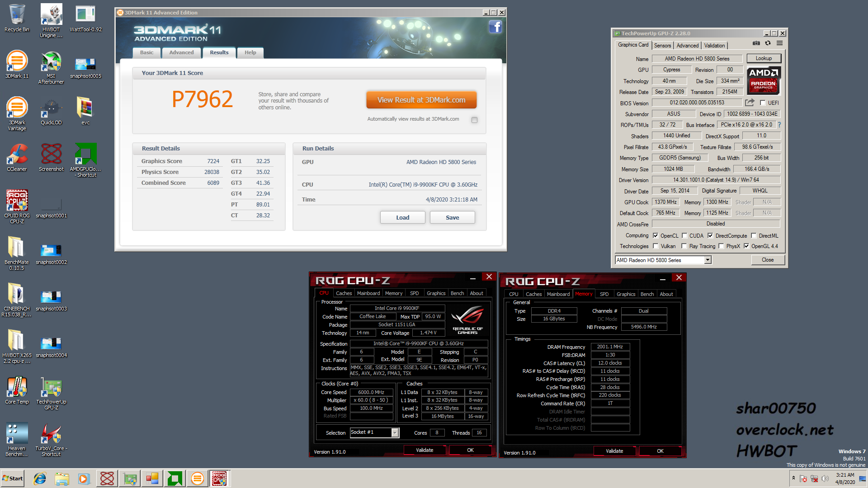Viewport: 868px width, 488px height.
Task: Click the Facebook icon in 3DMark 11
Action: pos(495,27)
